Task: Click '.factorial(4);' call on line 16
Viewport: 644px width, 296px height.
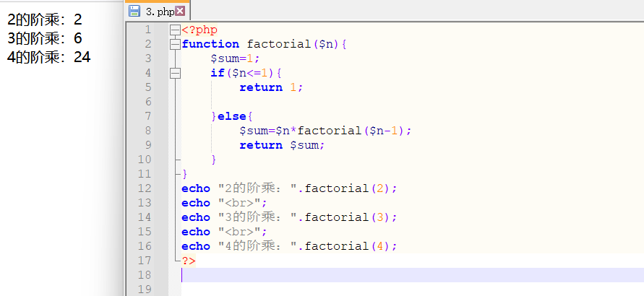Action: point(348,246)
